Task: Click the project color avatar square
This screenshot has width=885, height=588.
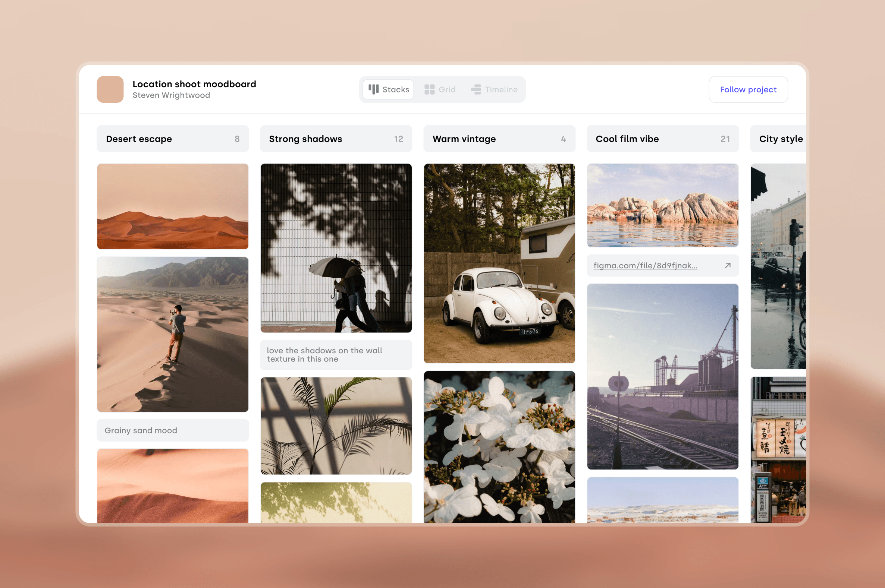Action: pyautogui.click(x=110, y=89)
